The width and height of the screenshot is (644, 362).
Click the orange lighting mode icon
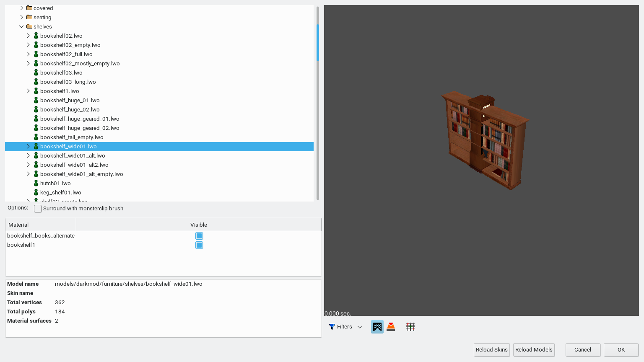pyautogui.click(x=391, y=327)
